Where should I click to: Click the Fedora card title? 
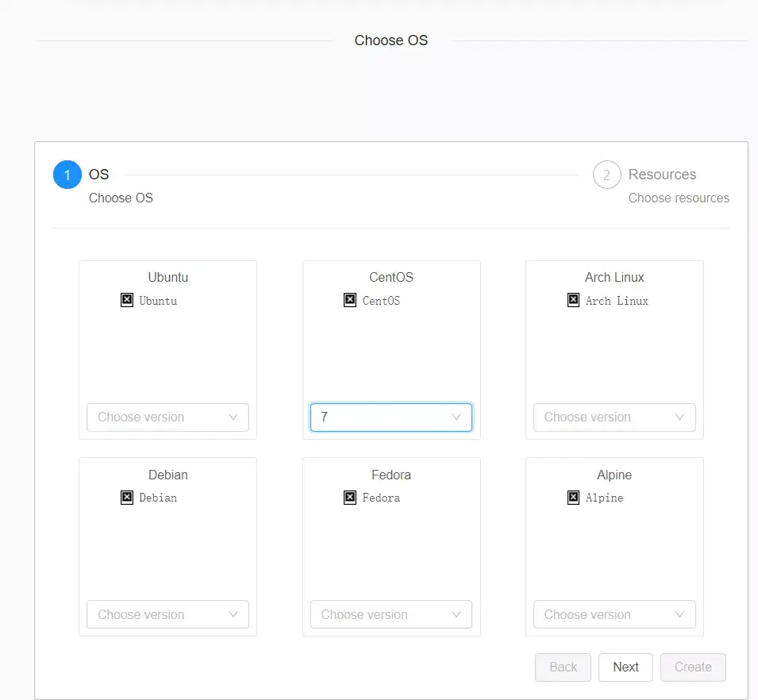coord(391,475)
